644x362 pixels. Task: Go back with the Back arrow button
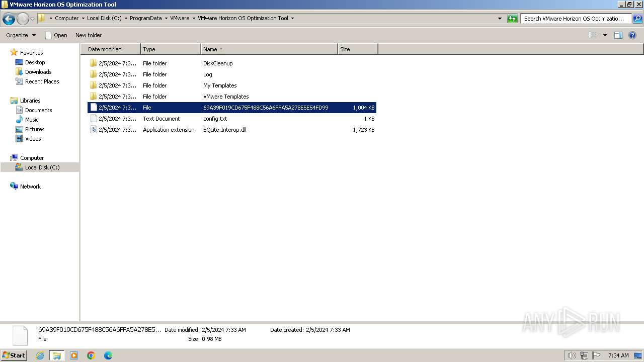point(9,19)
